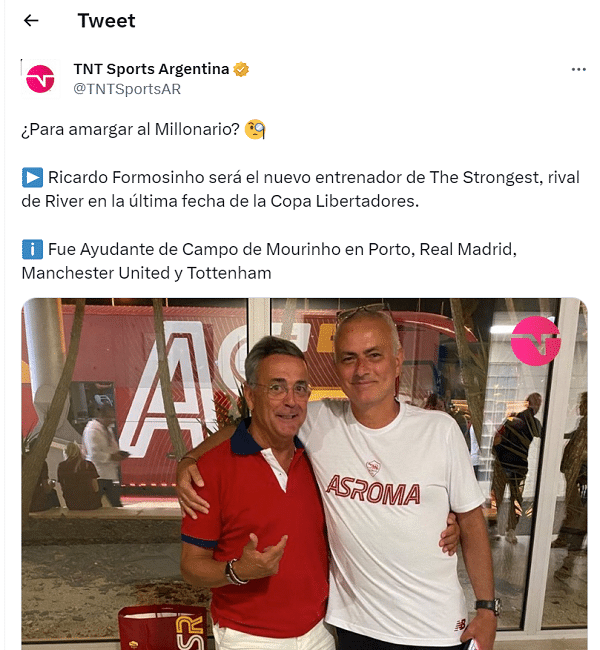Viewport: 600px width, 650px height.
Task: Open the three-dot more options menu
Action: [x=578, y=69]
